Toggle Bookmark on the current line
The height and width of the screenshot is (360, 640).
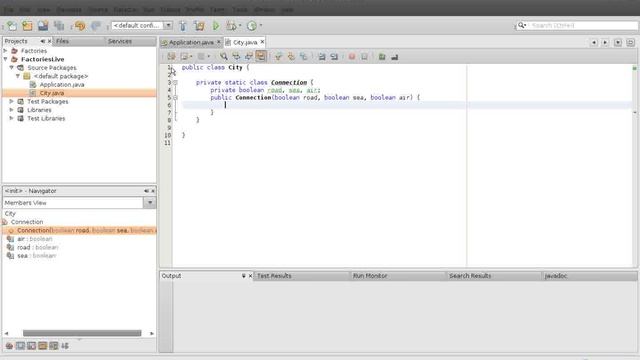[x=304, y=57]
